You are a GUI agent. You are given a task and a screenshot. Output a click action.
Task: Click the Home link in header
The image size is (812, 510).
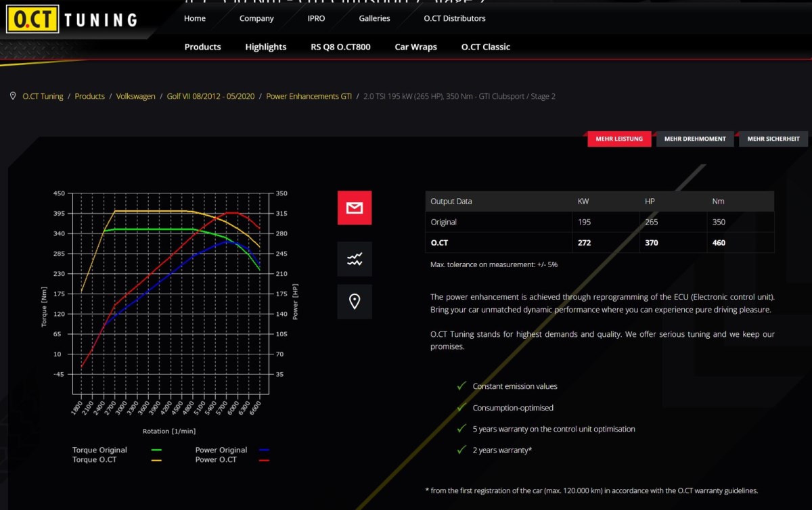point(194,18)
